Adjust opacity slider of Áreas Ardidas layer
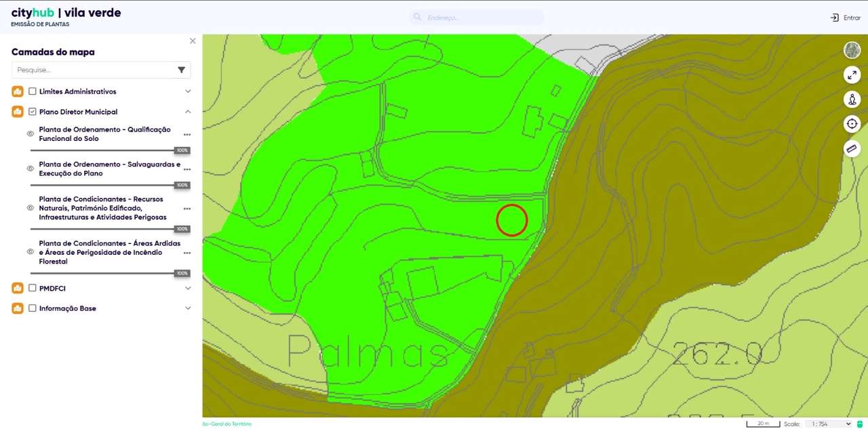868x431 pixels. point(110,273)
